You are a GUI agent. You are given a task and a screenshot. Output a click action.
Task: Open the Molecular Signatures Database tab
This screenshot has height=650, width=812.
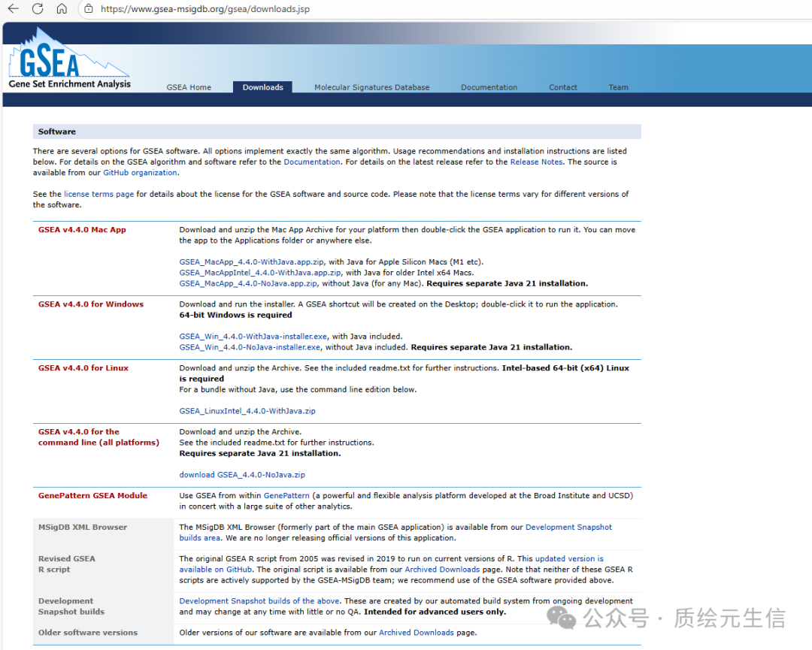(372, 87)
